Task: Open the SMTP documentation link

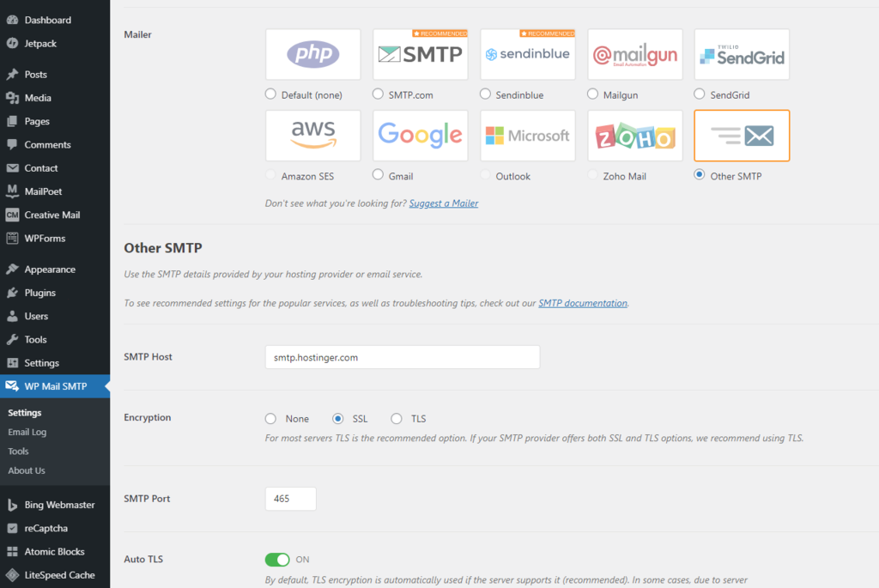Action: coord(583,303)
